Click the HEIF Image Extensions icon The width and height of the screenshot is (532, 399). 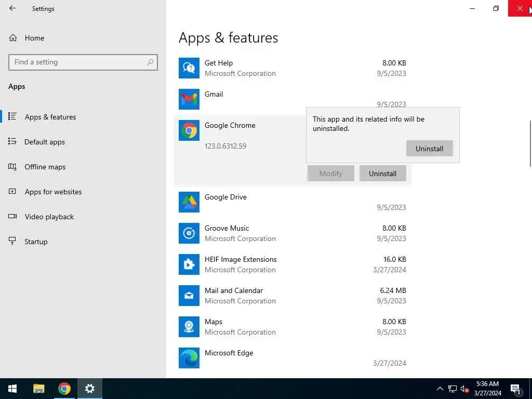point(189,264)
